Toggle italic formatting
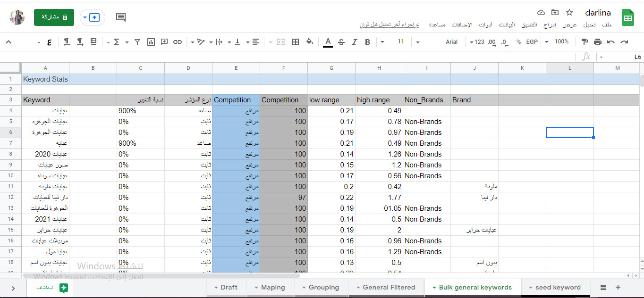644x298 pixels. pos(355,41)
